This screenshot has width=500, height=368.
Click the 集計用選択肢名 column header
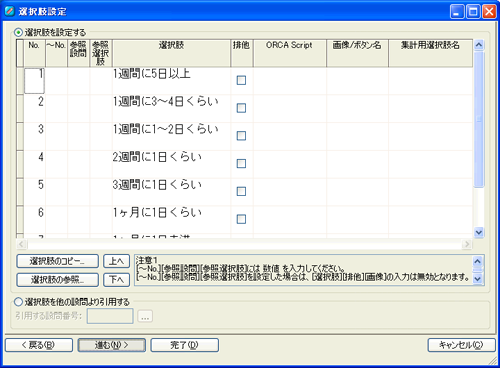(x=430, y=53)
